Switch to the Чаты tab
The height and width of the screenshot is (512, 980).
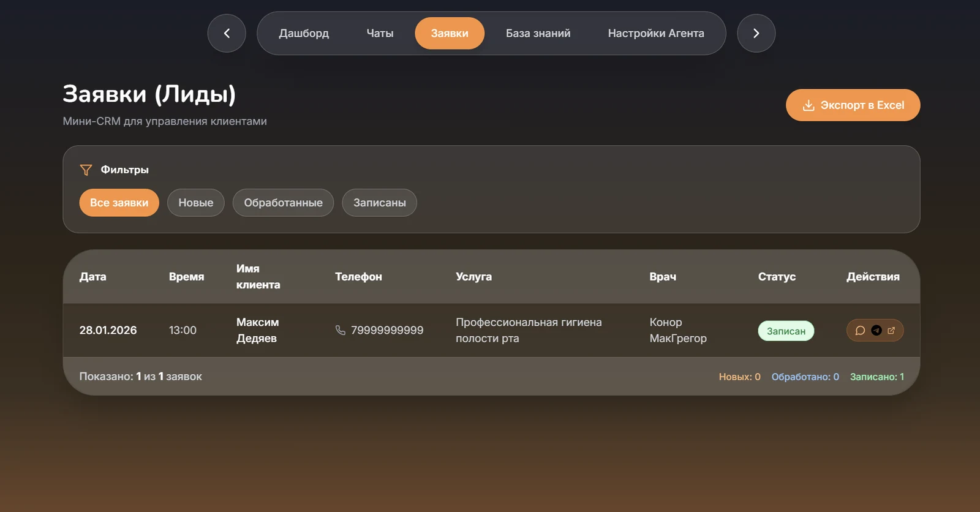tap(380, 33)
